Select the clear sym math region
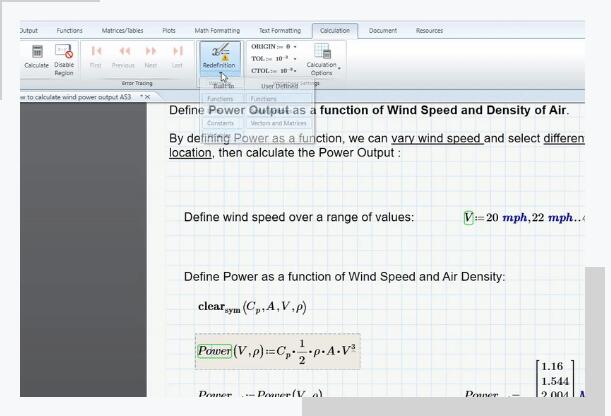Image resolution: width=611 pixels, height=416 pixels. [253, 307]
